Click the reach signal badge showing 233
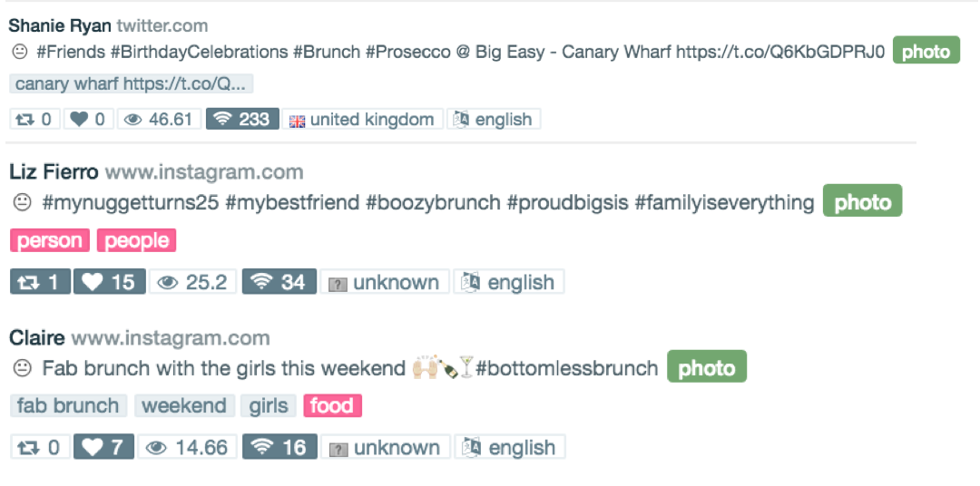The width and height of the screenshot is (980, 486). 242,119
